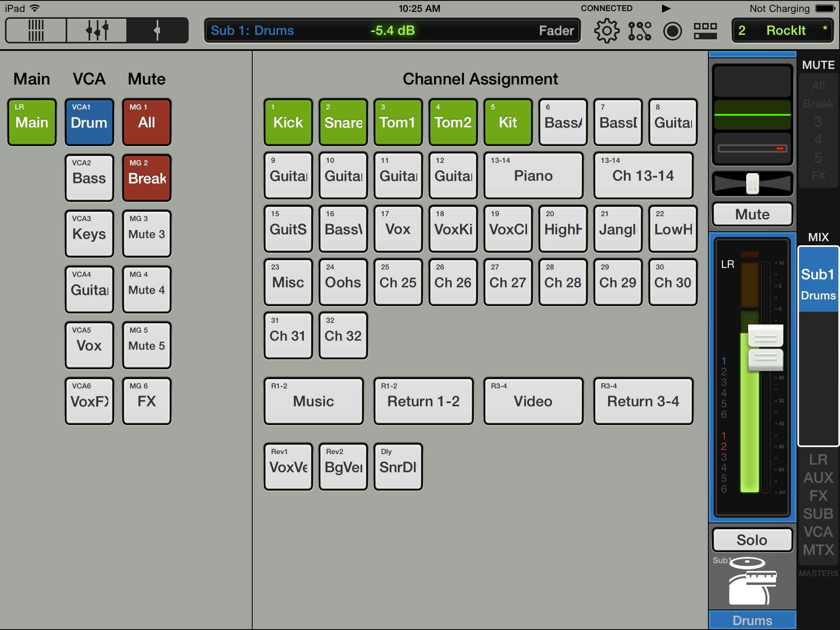This screenshot has width=840, height=630.
Task: Select SUB in the mix selector
Action: [x=818, y=514]
